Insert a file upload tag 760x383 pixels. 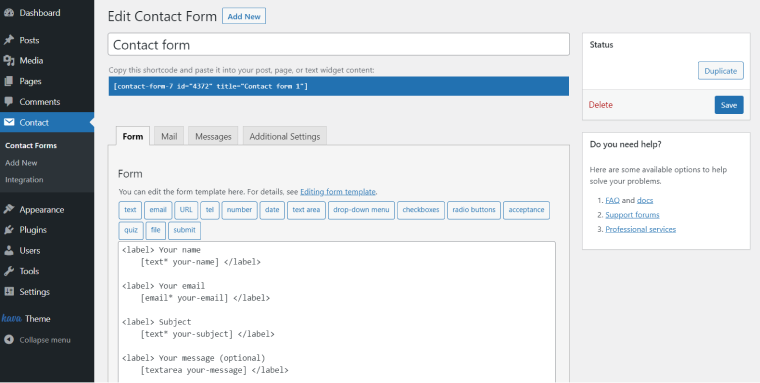pyautogui.click(x=156, y=230)
